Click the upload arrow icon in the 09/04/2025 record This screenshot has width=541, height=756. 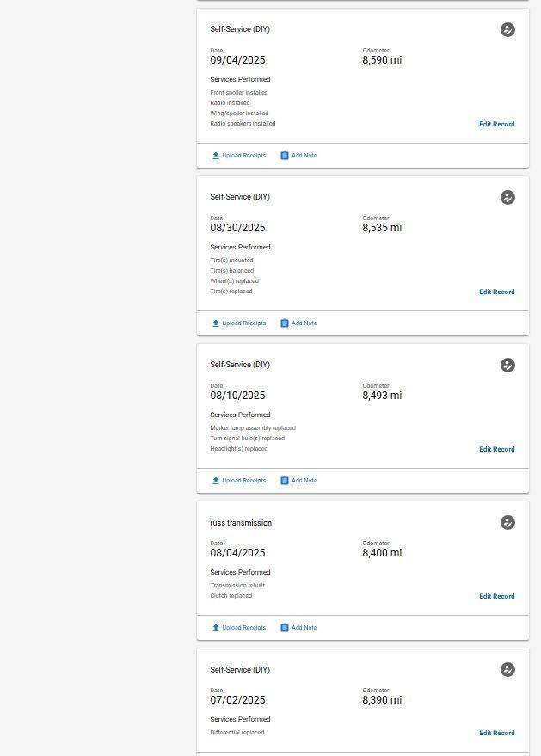[x=216, y=156]
